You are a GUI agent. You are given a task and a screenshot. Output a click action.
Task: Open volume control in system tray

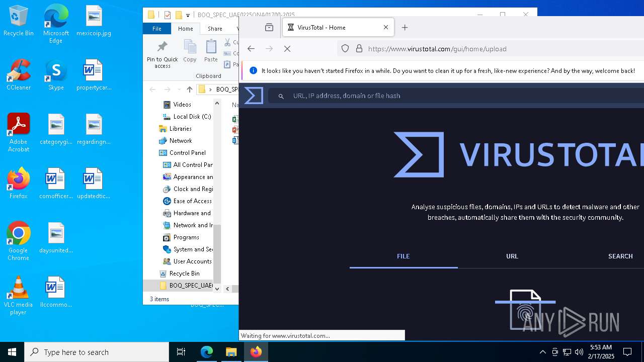pos(579,352)
